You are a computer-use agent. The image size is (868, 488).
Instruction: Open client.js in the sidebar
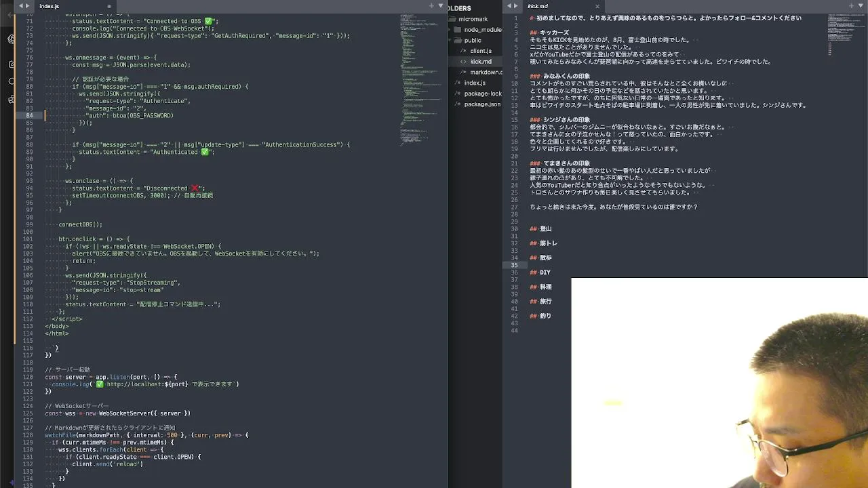click(x=481, y=51)
